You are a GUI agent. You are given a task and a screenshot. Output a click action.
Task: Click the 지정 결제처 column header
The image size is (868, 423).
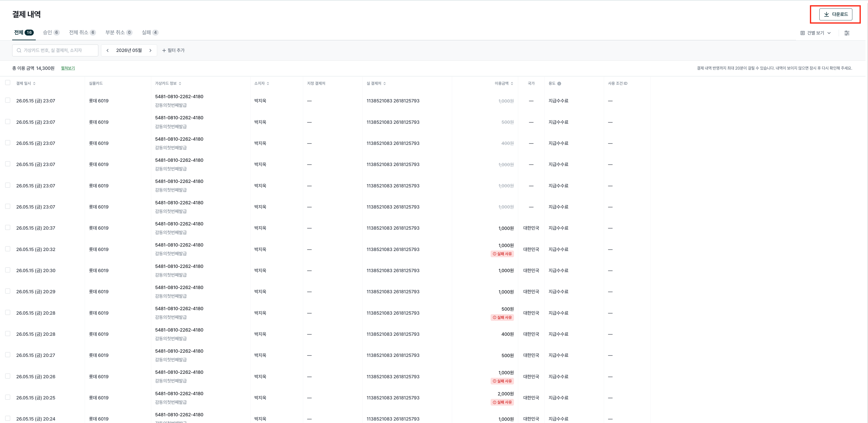coord(316,83)
